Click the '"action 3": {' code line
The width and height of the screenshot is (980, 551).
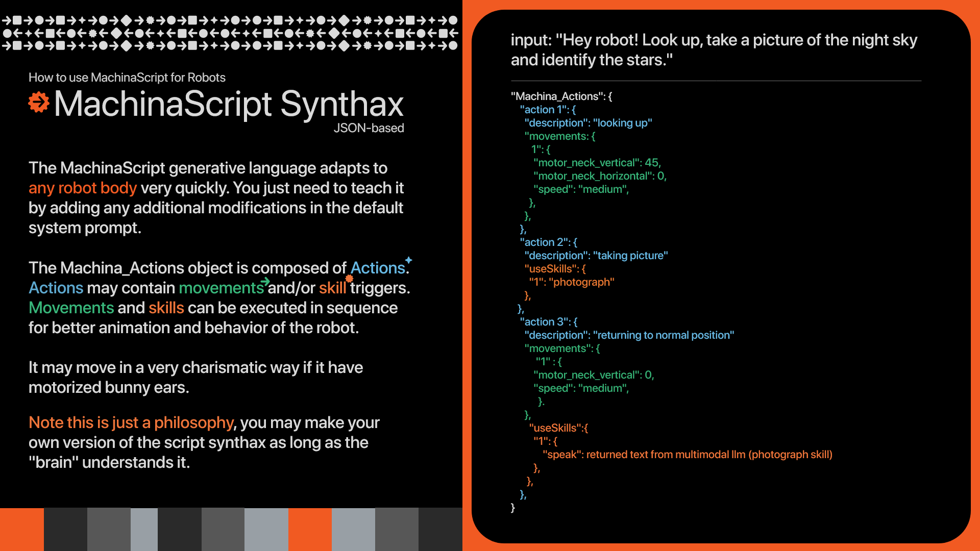tap(549, 322)
